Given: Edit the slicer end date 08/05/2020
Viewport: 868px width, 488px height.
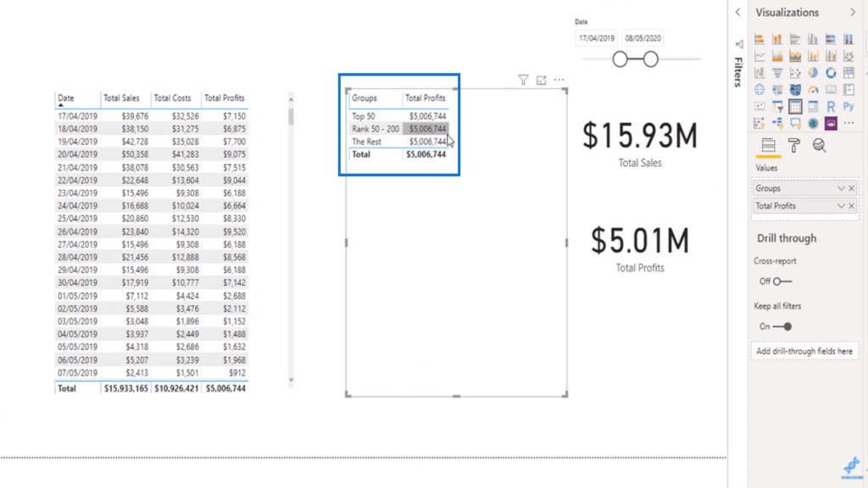Looking at the screenshot, I should tap(643, 38).
